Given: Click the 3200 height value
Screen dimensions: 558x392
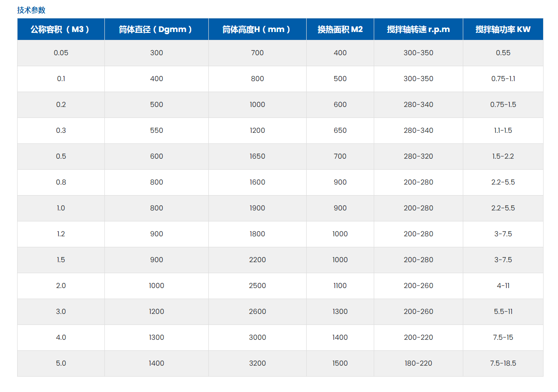Looking at the screenshot, I should (258, 363).
